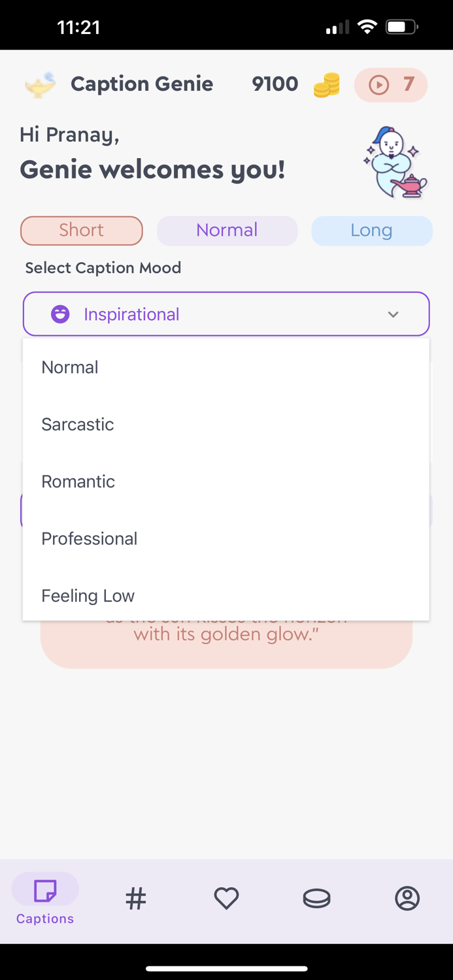This screenshot has height=980, width=453.
Task: Choose Normal mood from the list
Action: 69,367
